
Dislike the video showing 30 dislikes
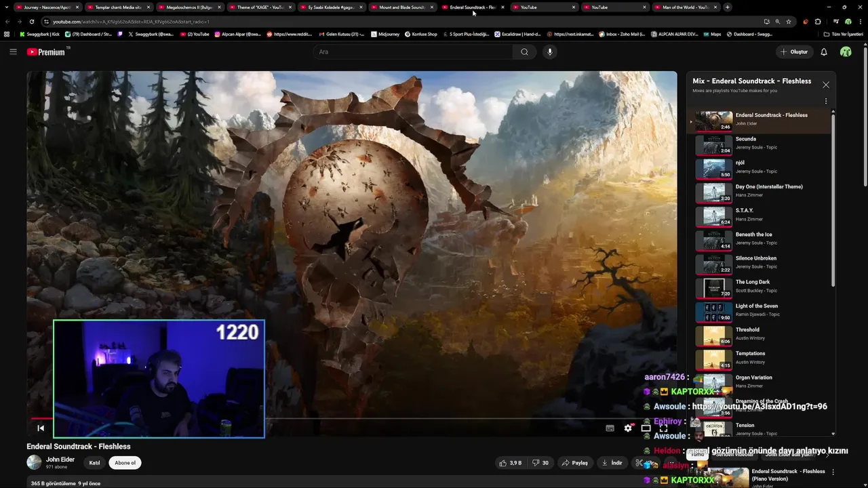pos(540,463)
